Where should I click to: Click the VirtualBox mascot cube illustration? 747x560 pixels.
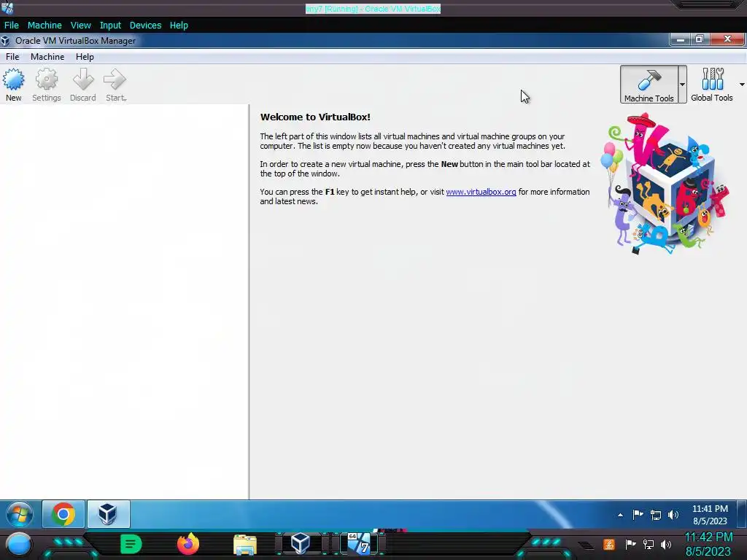click(x=666, y=183)
